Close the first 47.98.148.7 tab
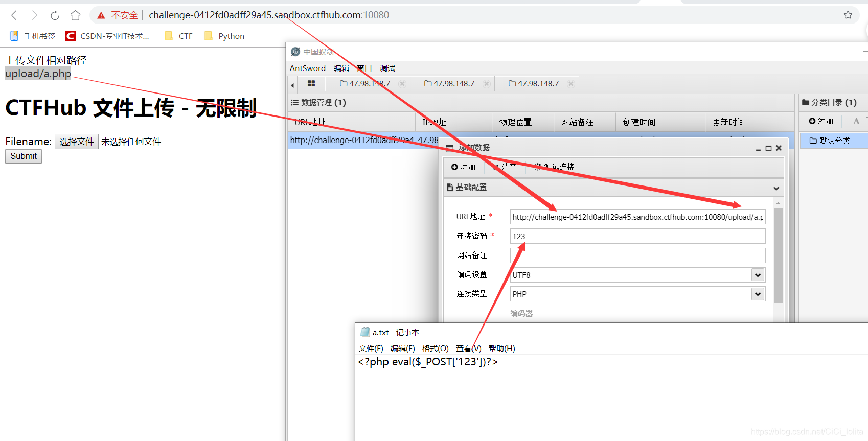868x441 pixels. [402, 84]
